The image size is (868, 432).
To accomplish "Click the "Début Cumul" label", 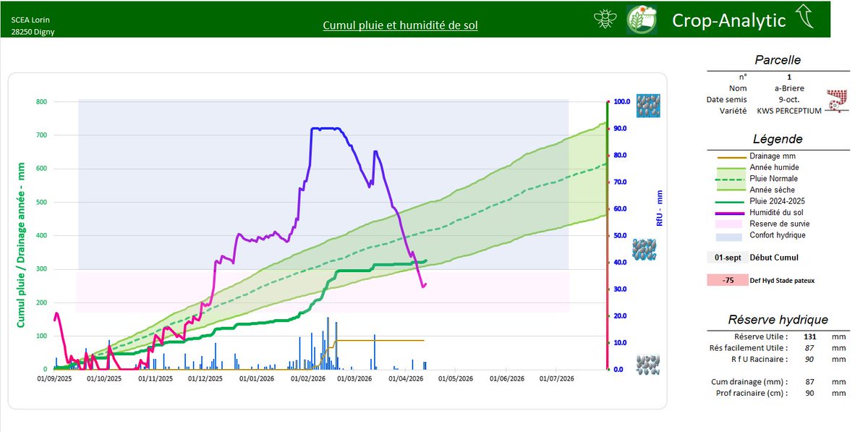I will (x=774, y=258).
